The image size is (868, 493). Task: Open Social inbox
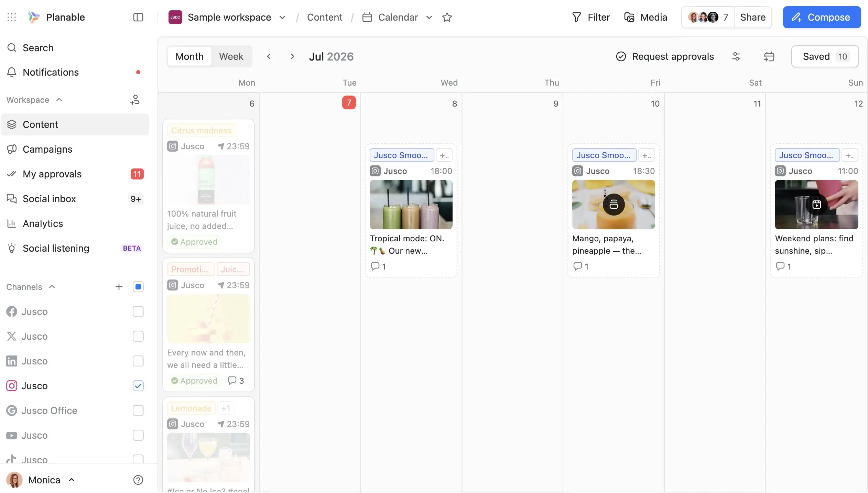click(75, 199)
